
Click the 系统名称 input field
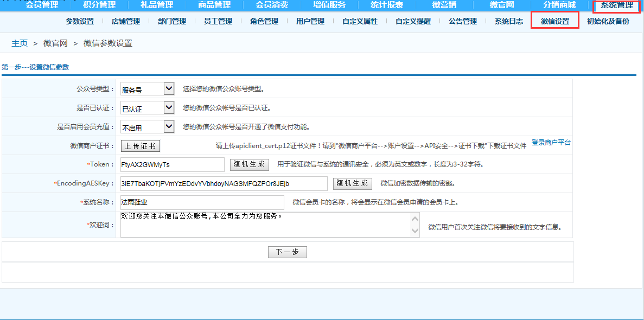click(x=202, y=202)
